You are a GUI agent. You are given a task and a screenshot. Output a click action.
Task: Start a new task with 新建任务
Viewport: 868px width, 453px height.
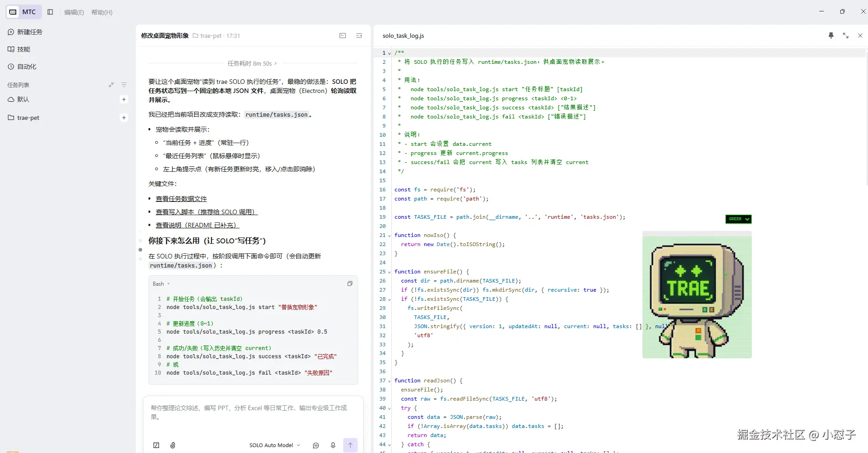pos(25,32)
